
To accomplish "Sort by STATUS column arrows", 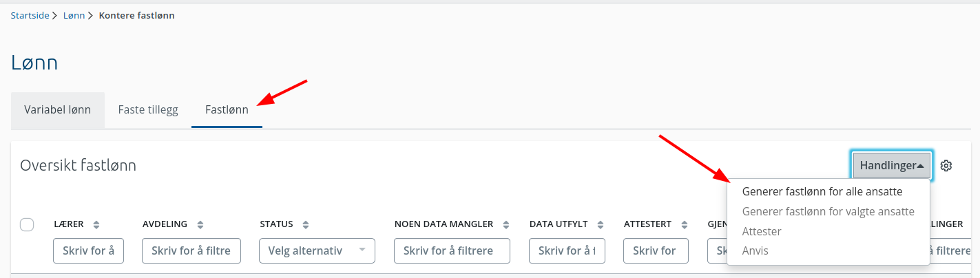I will [306, 224].
